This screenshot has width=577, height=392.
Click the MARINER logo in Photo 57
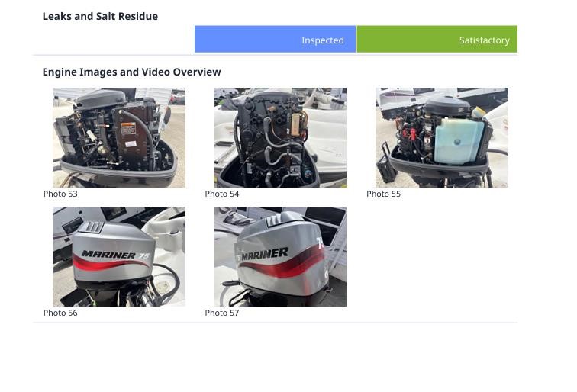pos(265,254)
